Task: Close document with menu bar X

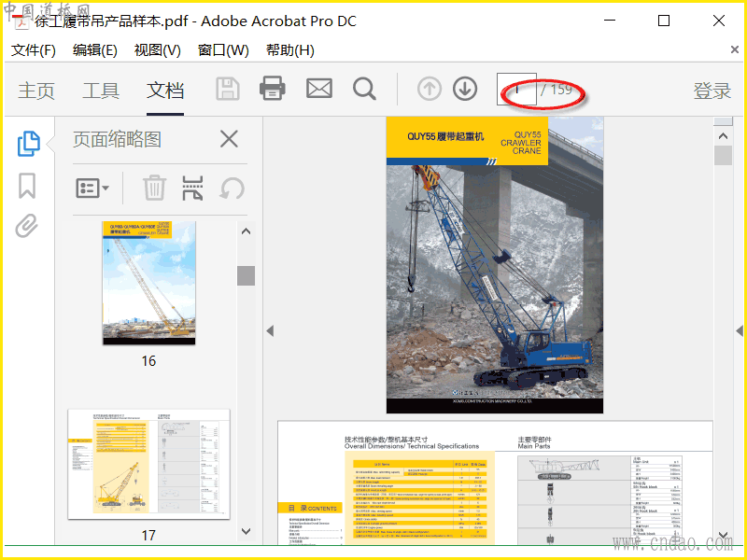Action: pos(735,49)
